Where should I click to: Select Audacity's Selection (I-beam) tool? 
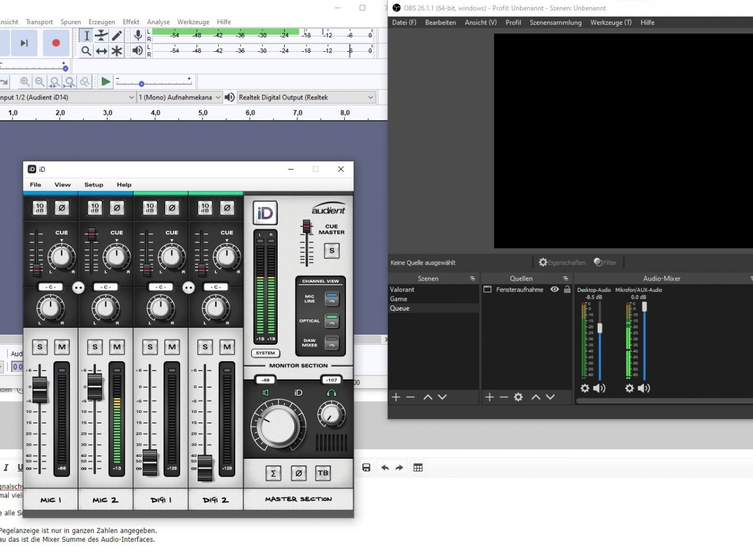click(86, 35)
